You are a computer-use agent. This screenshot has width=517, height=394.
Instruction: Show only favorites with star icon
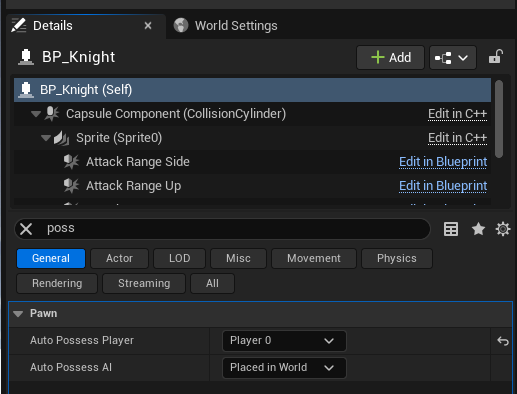(x=478, y=229)
